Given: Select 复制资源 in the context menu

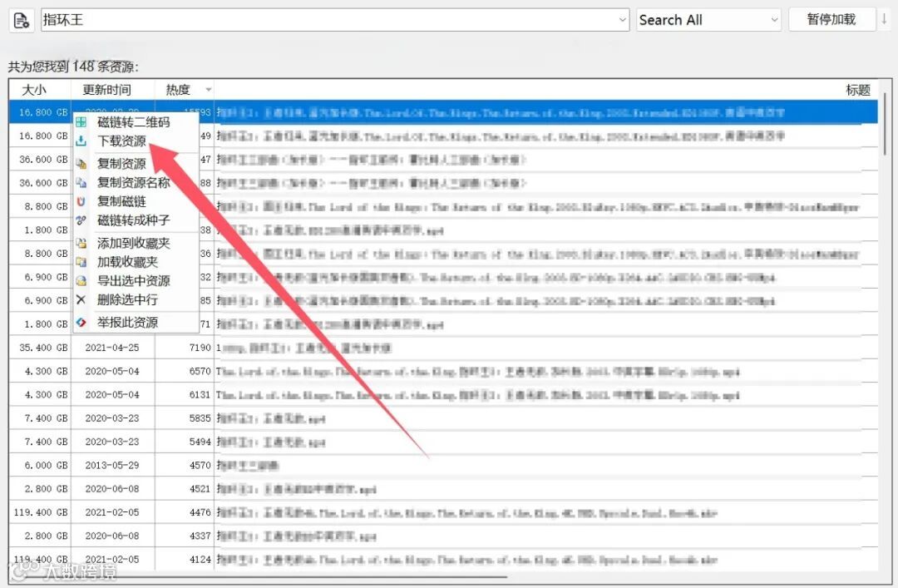Looking at the screenshot, I should pyautogui.click(x=121, y=164).
